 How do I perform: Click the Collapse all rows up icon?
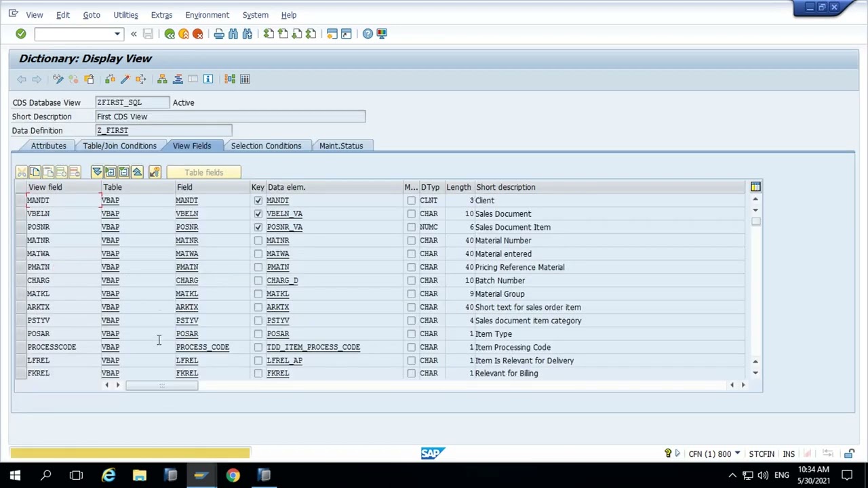point(137,172)
